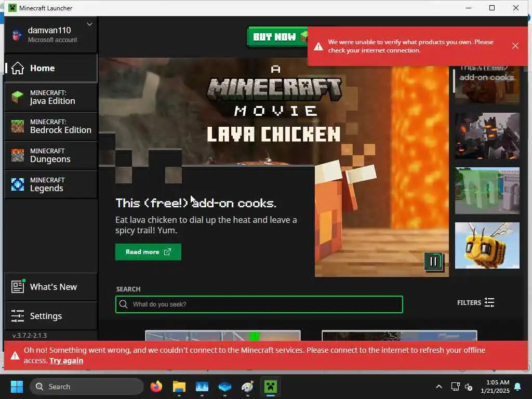The image size is (532, 399).
Task: Dismiss the product verification error notification
Action: click(x=515, y=46)
